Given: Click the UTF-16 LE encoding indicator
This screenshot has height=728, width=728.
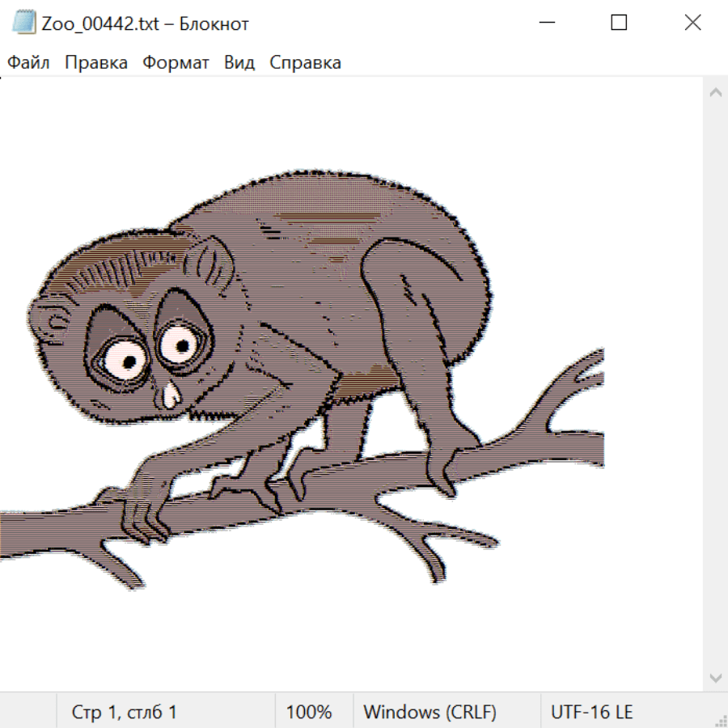Looking at the screenshot, I should [x=591, y=713].
